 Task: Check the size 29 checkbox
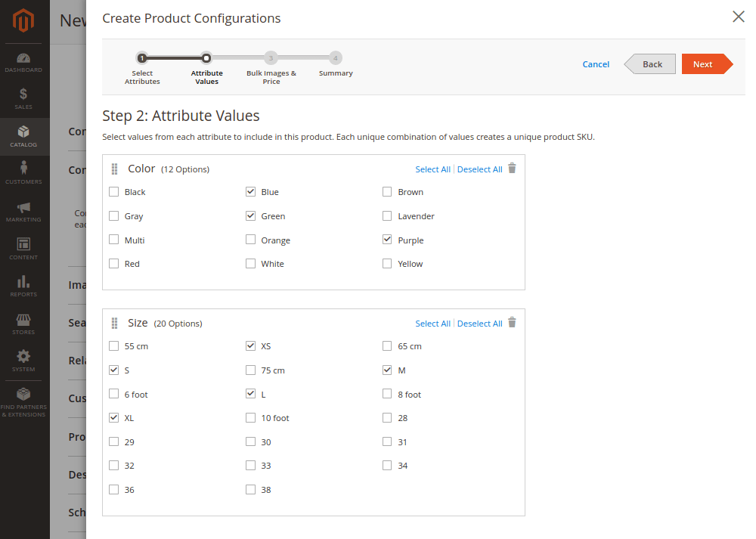114,441
